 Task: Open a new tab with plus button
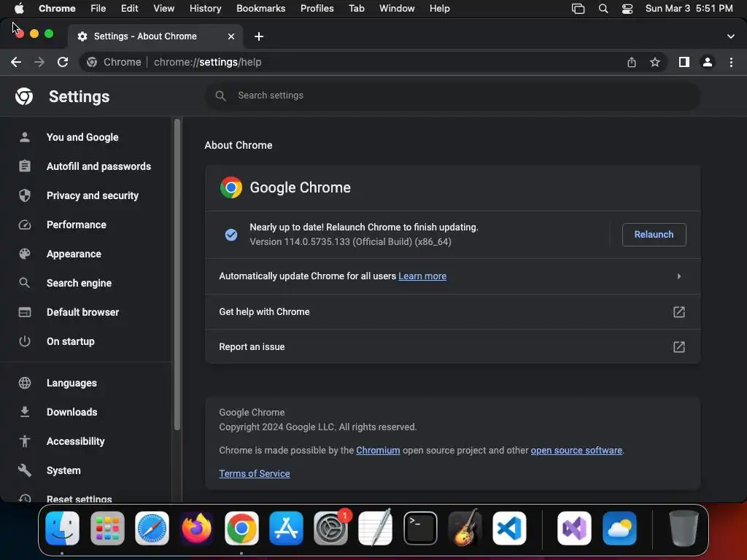(x=259, y=36)
